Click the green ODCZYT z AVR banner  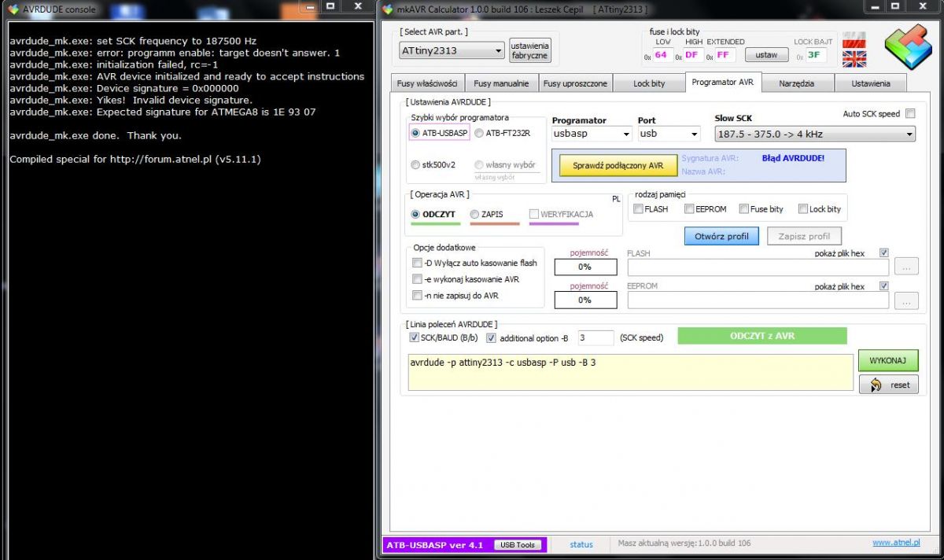click(x=762, y=336)
